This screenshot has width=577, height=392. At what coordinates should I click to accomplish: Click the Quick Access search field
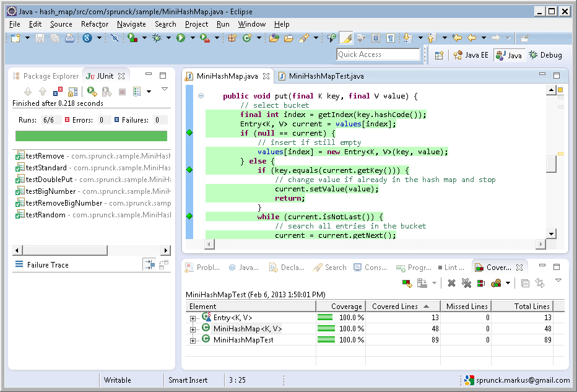click(378, 54)
